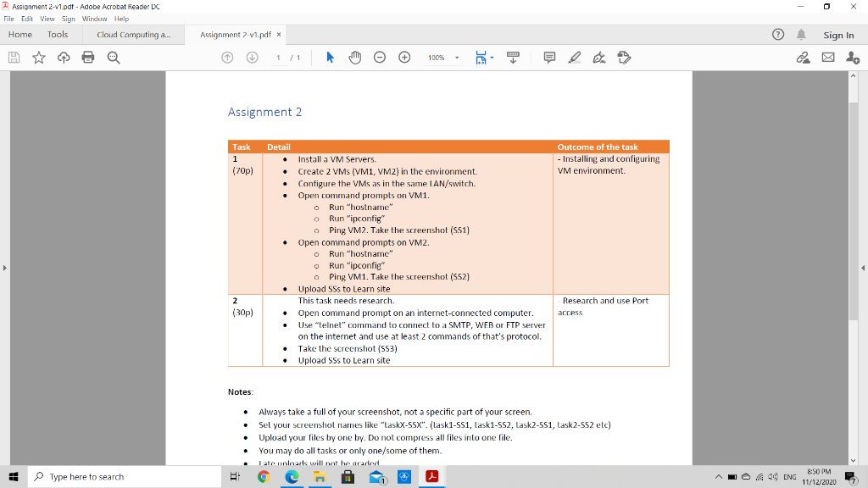Open the notifications bell
868x488 pixels.
tap(801, 34)
